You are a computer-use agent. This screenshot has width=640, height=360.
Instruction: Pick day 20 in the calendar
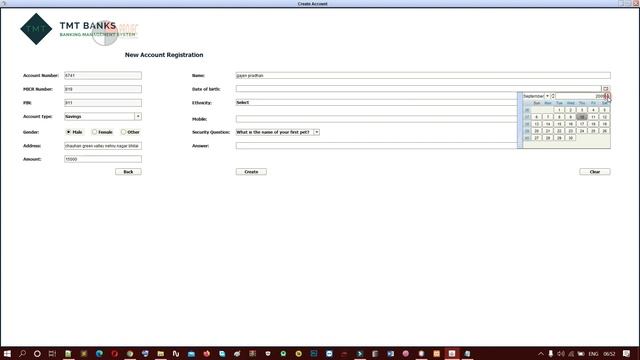click(x=536, y=131)
